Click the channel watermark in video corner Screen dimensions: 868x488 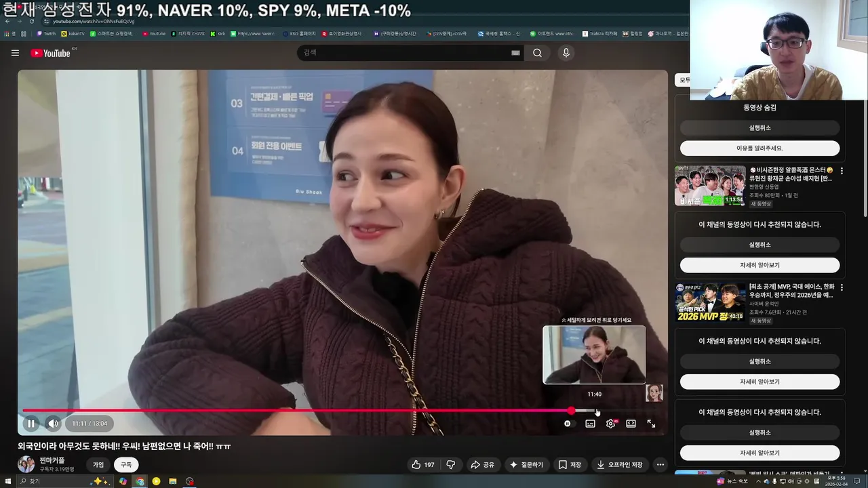(654, 393)
